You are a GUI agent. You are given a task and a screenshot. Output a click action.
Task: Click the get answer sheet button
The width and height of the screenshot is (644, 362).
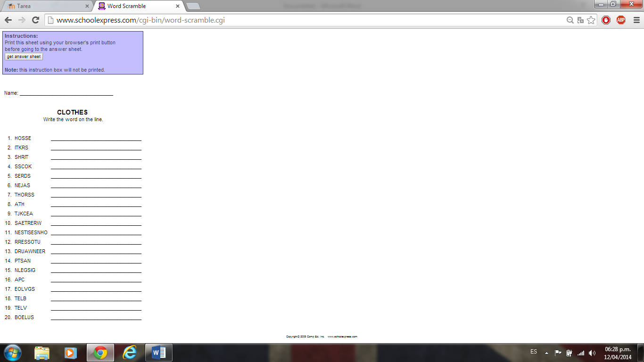[24, 57]
